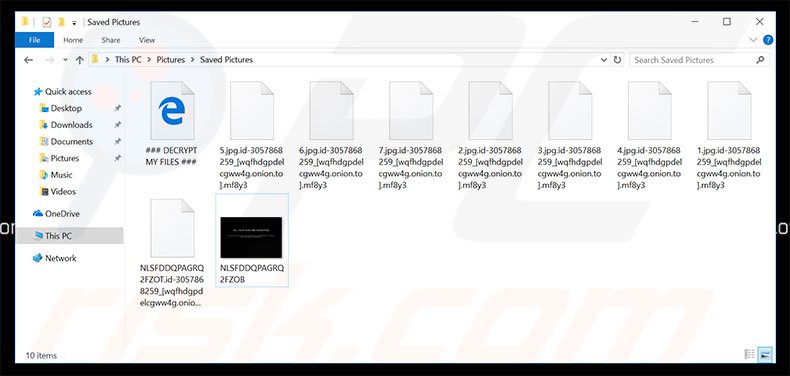790x376 pixels.
Task: Select the 7.jpg.id-3057868259 encrypted file icon
Action: pos(411,110)
